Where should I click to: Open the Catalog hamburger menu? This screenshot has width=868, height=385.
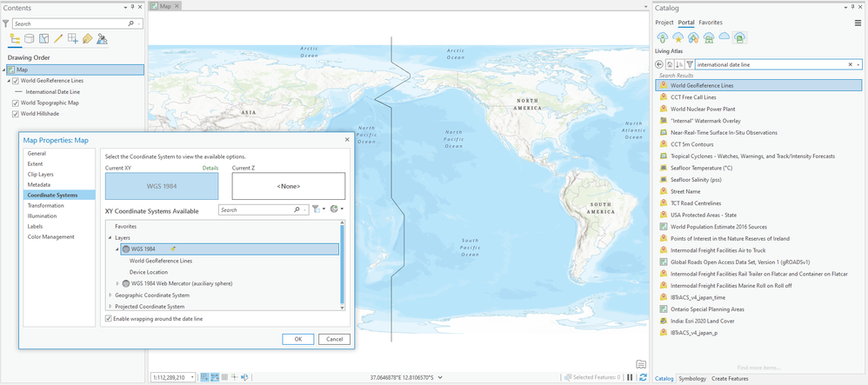[x=858, y=23]
